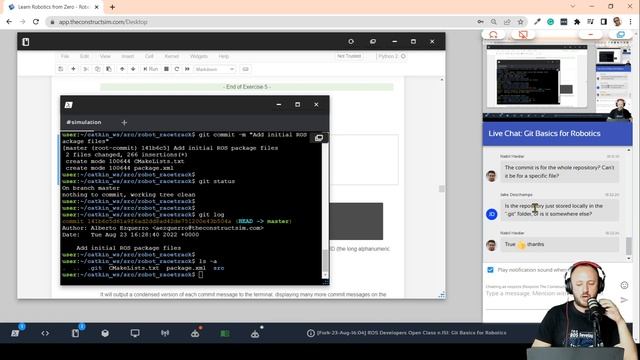Move selected cell down arrow
Viewport: 640px width, 360px height.
[x=133, y=69]
